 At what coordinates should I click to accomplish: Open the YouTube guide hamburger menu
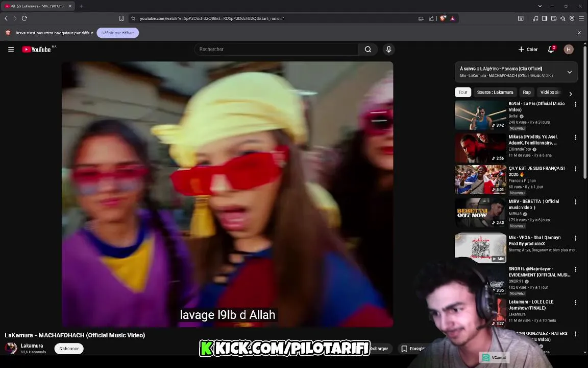click(11, 49)
